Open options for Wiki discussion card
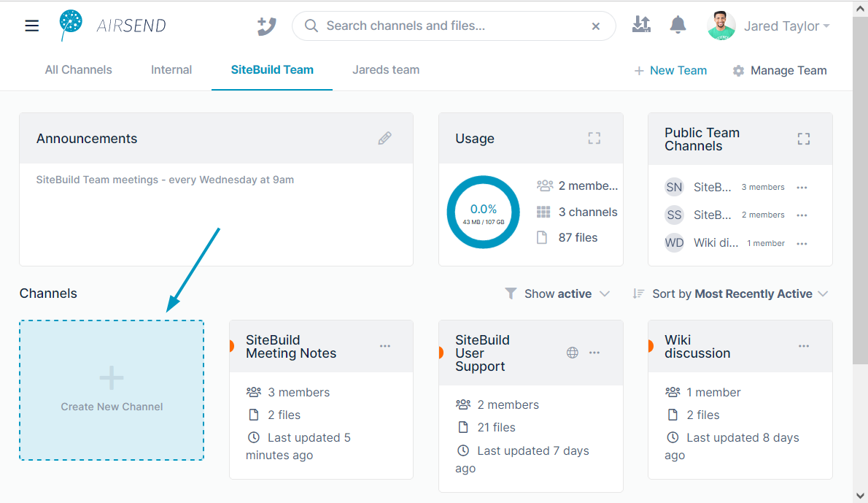 (x=804, y=346)
